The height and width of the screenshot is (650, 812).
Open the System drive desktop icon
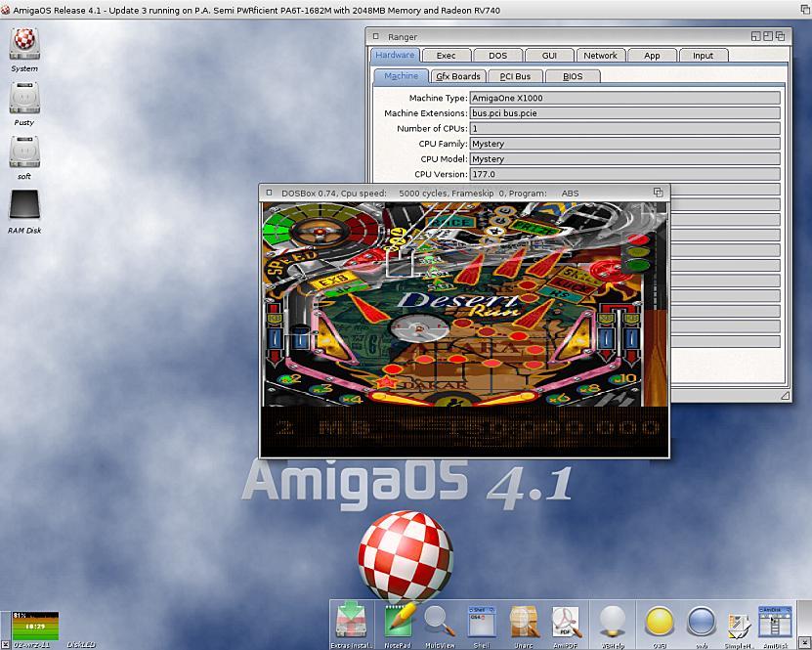[24, 45]
